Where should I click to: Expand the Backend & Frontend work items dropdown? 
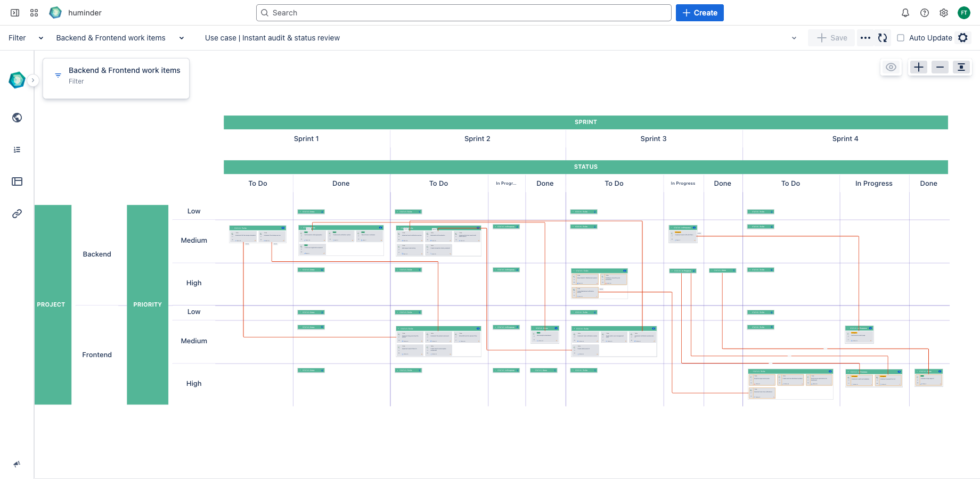(x=181, y=38)
